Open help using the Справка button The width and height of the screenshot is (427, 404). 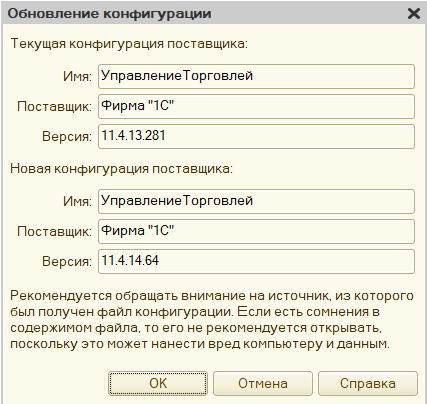[368, 383]
